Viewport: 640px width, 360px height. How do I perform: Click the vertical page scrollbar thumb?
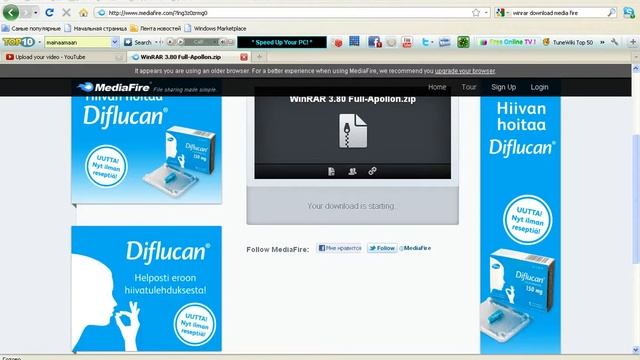point(636,199)
